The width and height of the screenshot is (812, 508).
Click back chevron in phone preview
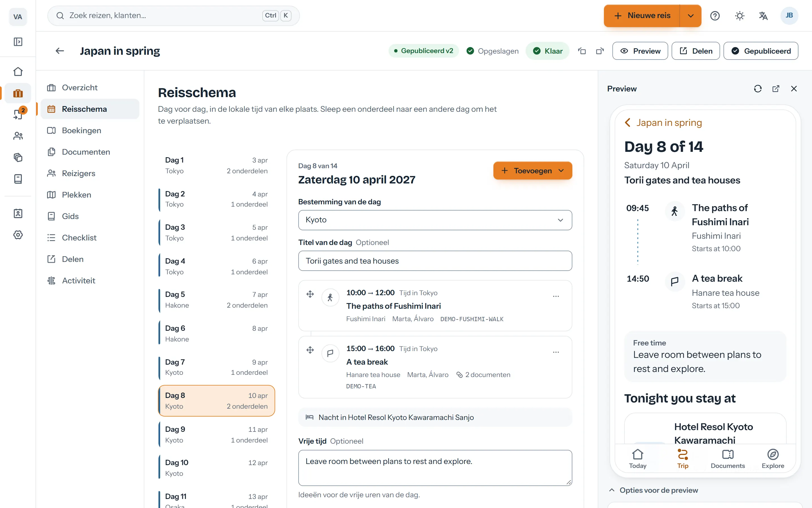point(628,123)
